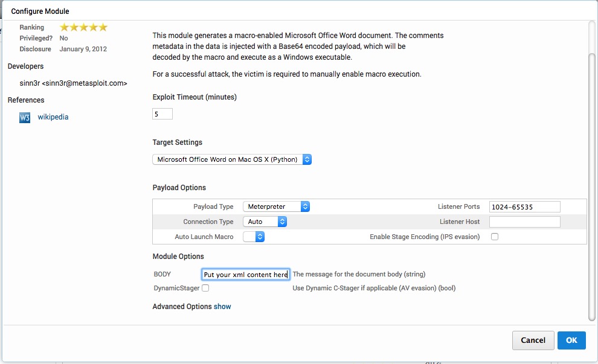The image size is (598, 364).
Task: Toggle the DynamicStager checkbox
Action: (205, 289)
